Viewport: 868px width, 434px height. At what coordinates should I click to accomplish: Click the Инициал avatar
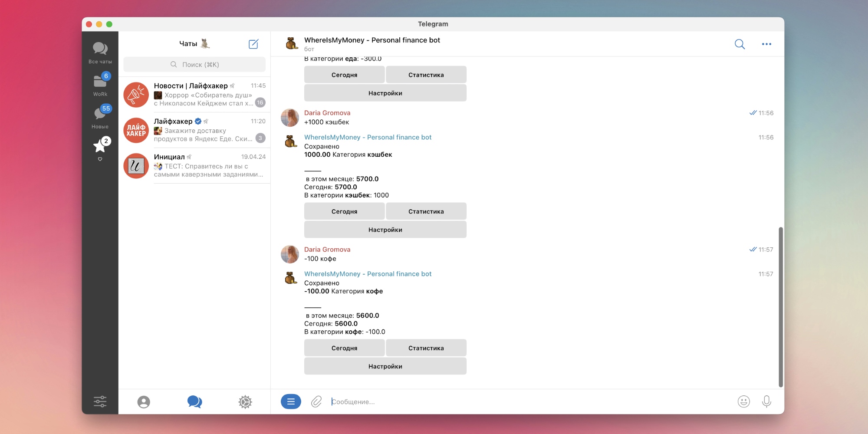pyautogui.click(x=136, y=166)
